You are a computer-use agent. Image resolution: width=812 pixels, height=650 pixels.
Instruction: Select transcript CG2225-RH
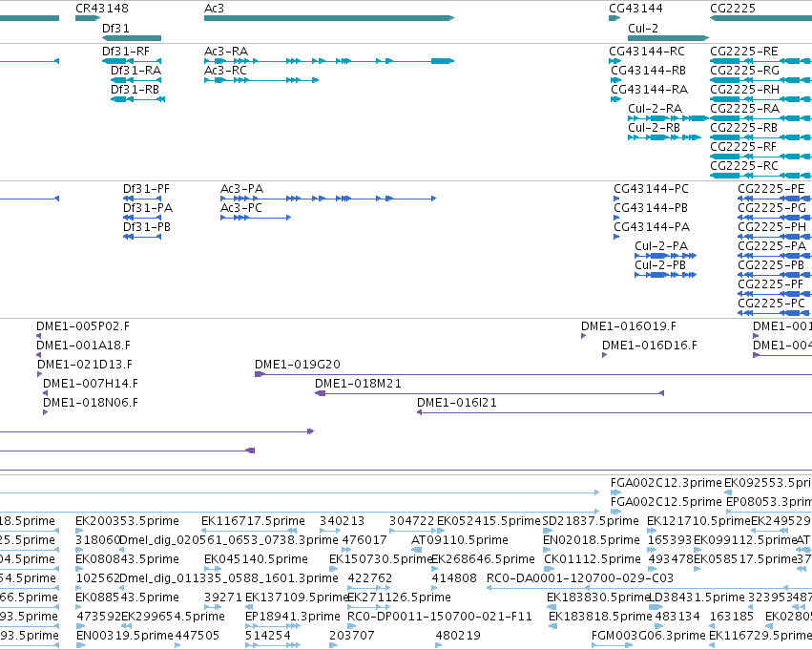click(744, 90)
